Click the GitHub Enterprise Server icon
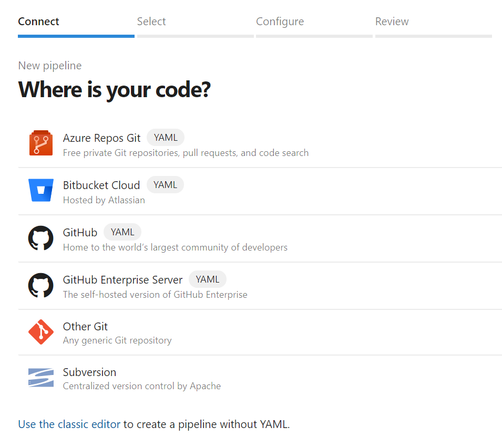 (x=41, y=285)
